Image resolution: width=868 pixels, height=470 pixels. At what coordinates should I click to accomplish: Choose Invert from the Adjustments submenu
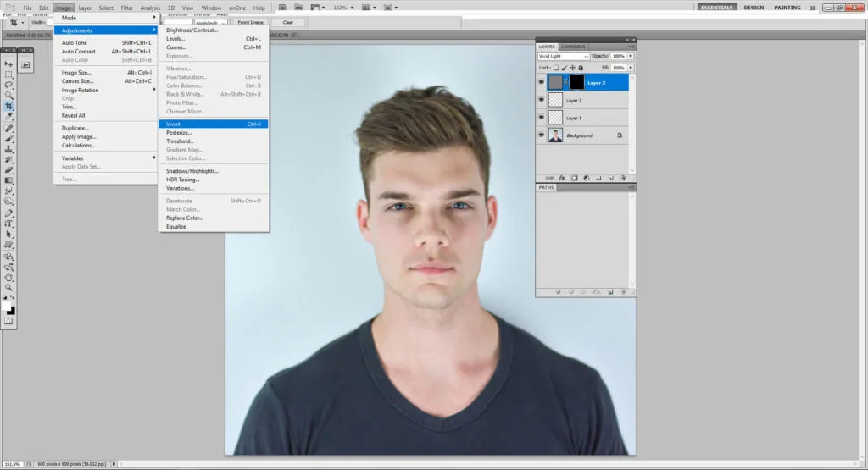click(214, 124)
